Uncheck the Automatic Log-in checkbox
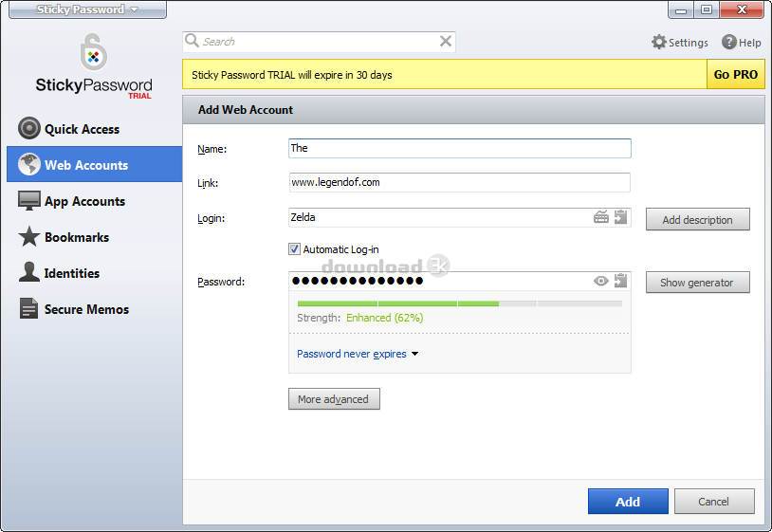Image resolution: width=772 pixels, height=532 pixels. pyautogui.click(x=294, y=249)
